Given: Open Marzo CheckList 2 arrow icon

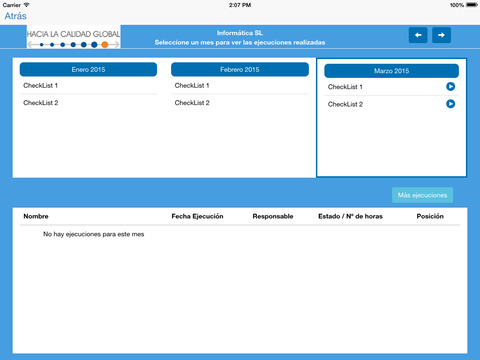Looking at the screenshot, I should (450, 104).
